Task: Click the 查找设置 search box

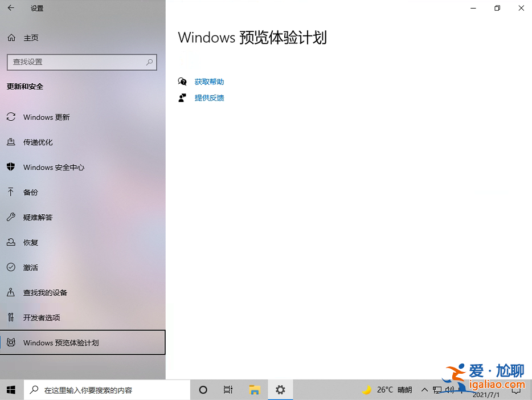Action: [x=81, y=62]
